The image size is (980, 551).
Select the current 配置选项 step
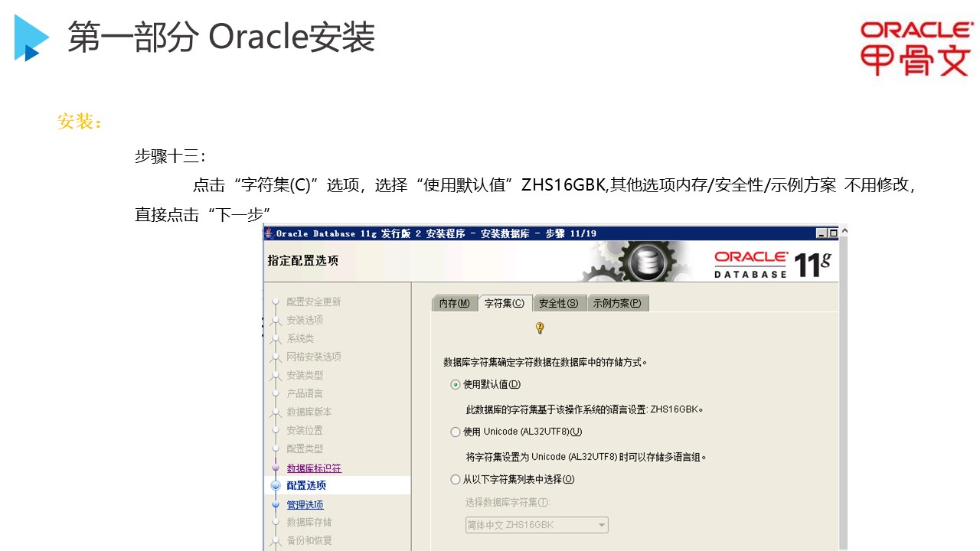pyautogui.click(x=306, y=485)
